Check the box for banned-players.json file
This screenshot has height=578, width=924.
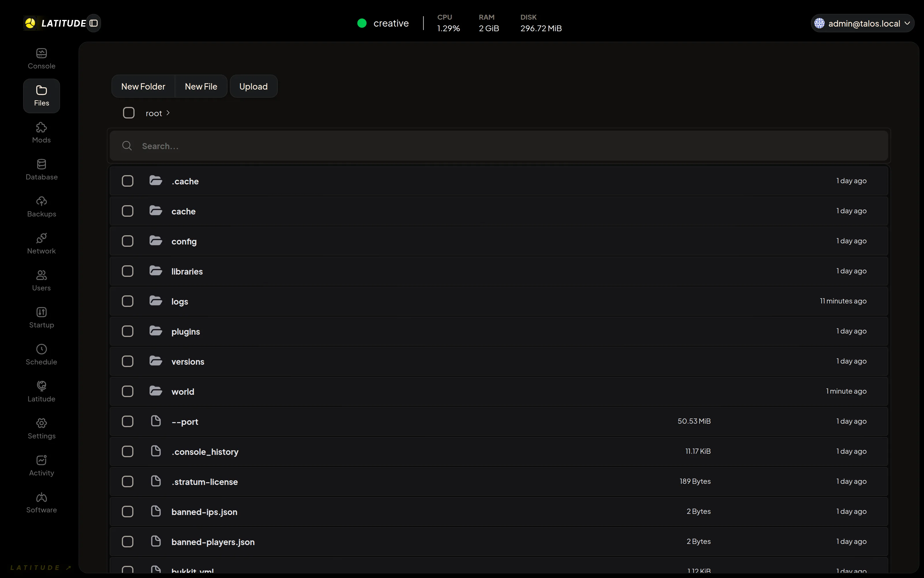128,542
